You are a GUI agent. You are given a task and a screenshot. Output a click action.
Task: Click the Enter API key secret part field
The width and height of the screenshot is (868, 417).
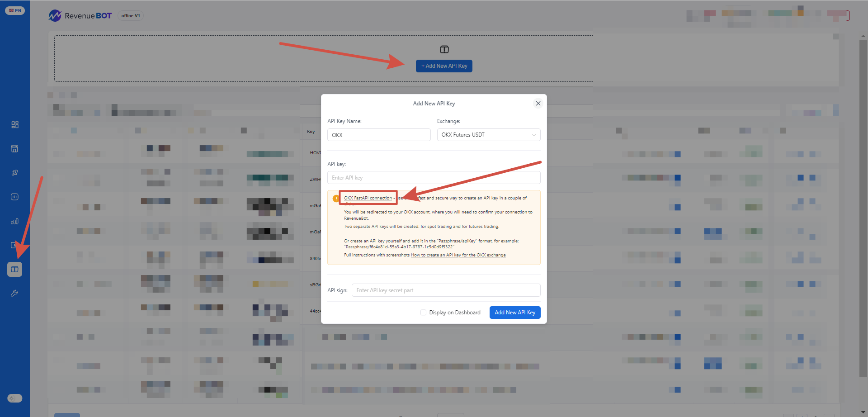(446, 290)
